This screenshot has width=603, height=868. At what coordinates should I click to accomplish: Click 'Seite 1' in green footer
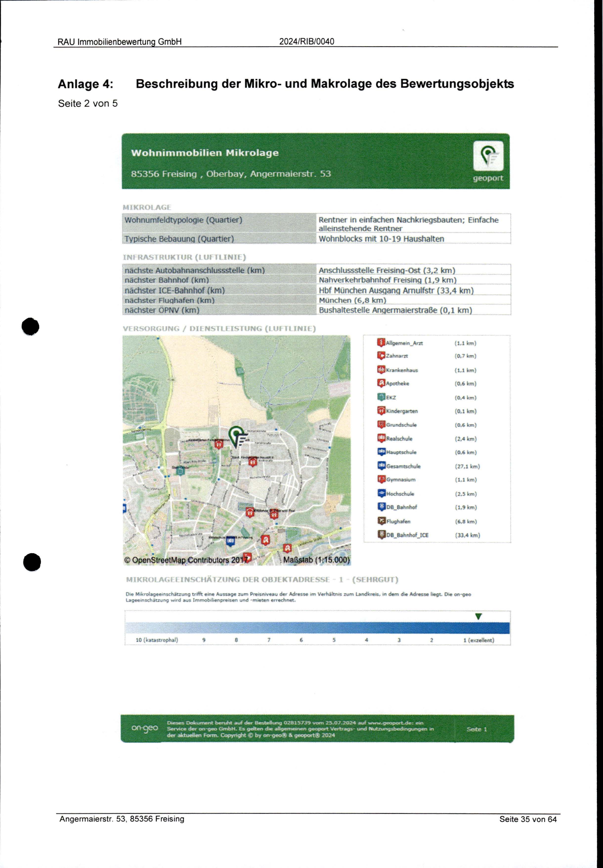pos(477,729)
